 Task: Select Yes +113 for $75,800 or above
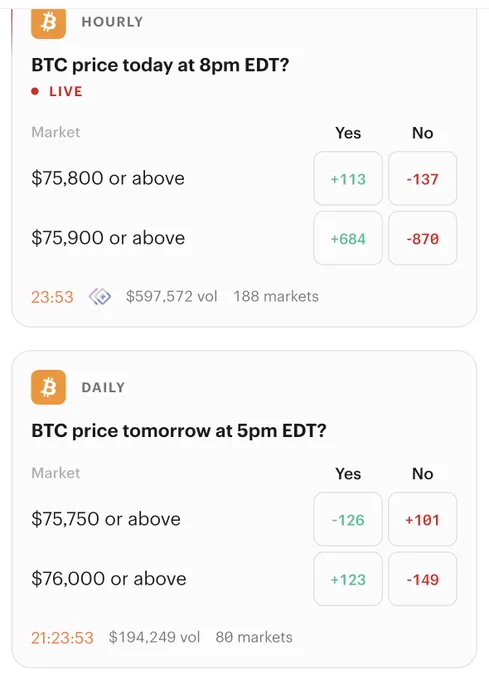pos(348,178)
